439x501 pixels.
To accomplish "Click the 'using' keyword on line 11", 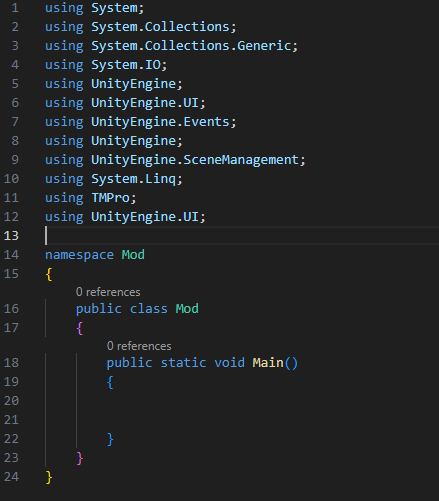I will click(64, 198).
